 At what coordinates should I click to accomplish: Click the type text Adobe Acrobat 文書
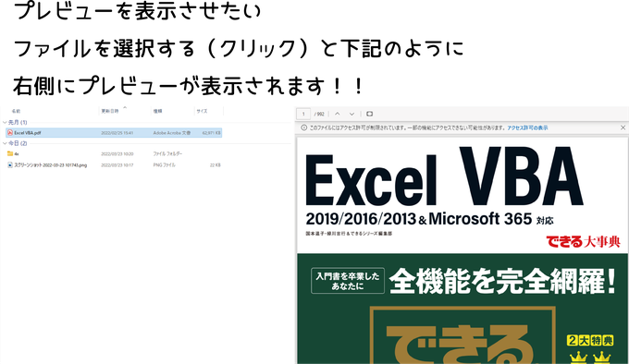172,132
